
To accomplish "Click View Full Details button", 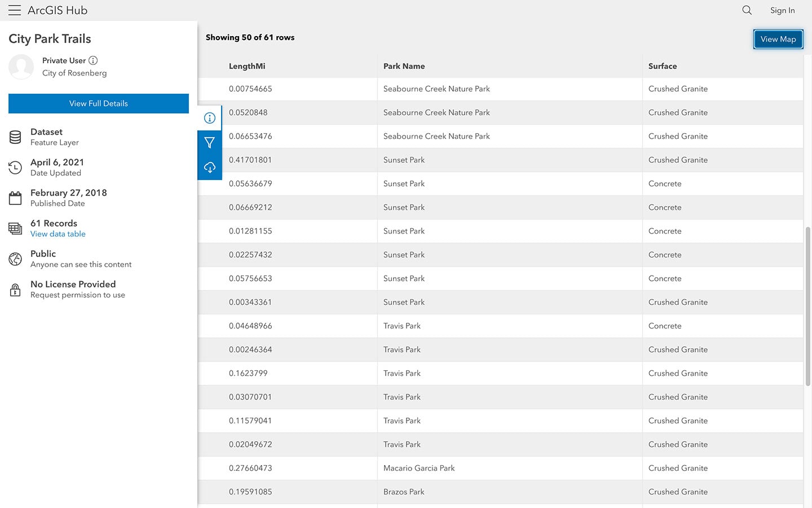I will pos(99,103).
